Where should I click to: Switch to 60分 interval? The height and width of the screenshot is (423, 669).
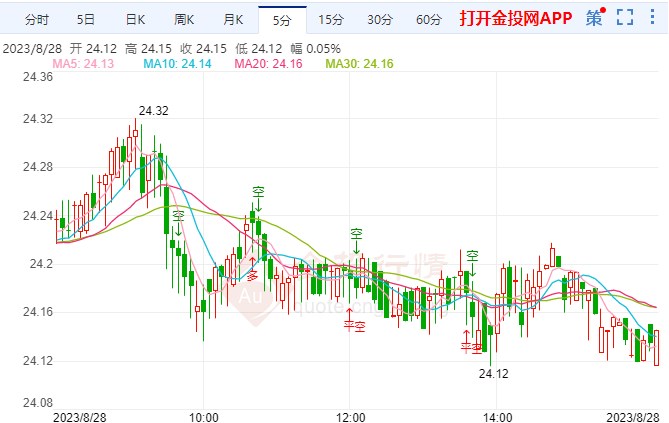point(428,19)
